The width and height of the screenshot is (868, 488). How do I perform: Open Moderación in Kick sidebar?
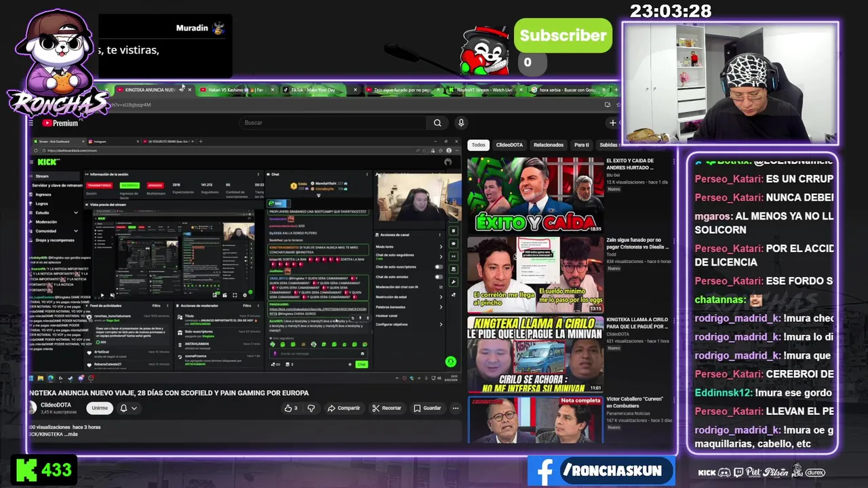tap(46, 222)
